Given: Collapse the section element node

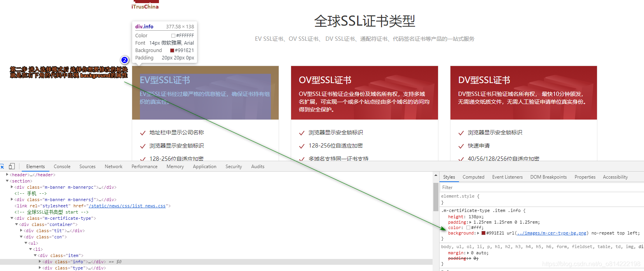Looking at the screenshot, I should 7,181.
